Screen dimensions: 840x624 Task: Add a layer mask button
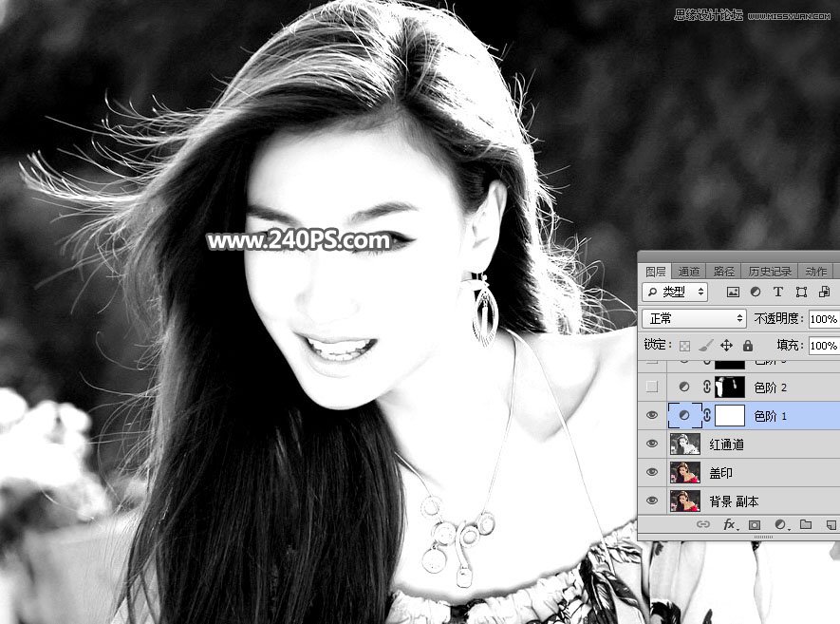pos(755,524)
